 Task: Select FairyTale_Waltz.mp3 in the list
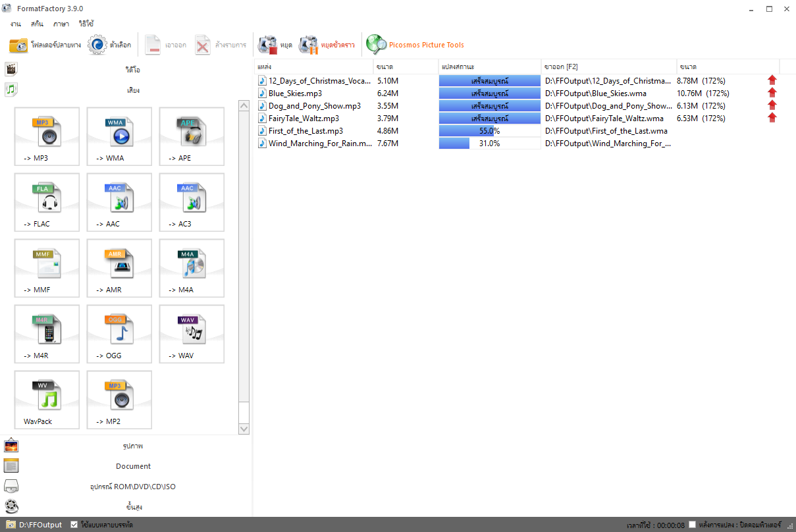pyautogui.click(x=298, y=119)
